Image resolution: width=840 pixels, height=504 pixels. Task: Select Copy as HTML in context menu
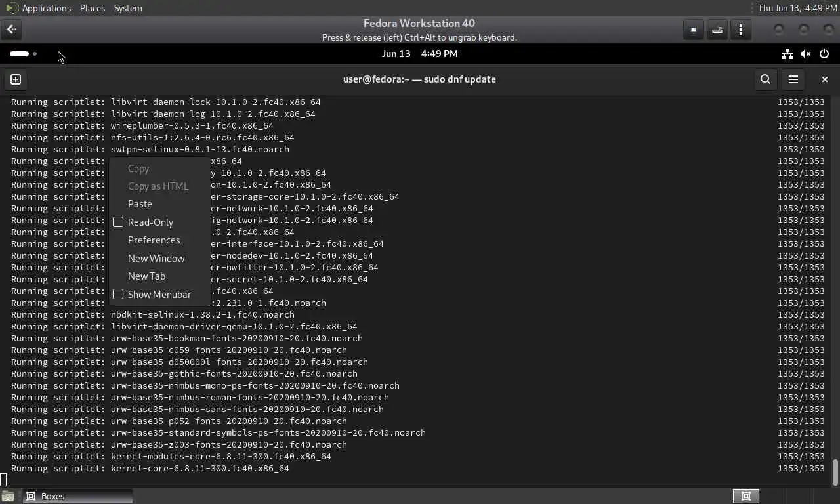pyautogui.click(x=158, y=186)
